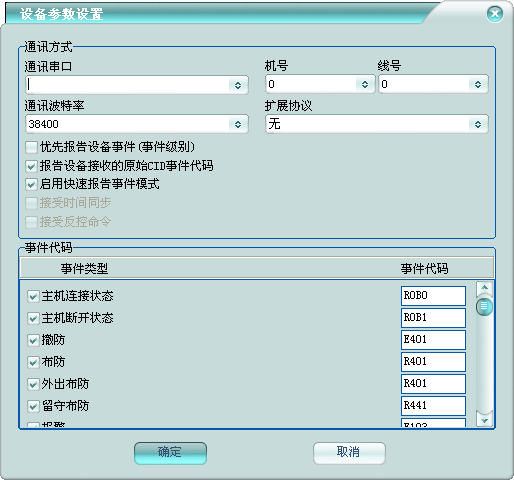Enable 优先报告设备事件 checkbox
This screenshot has height=480, width=514.
[x=31, y=147]
